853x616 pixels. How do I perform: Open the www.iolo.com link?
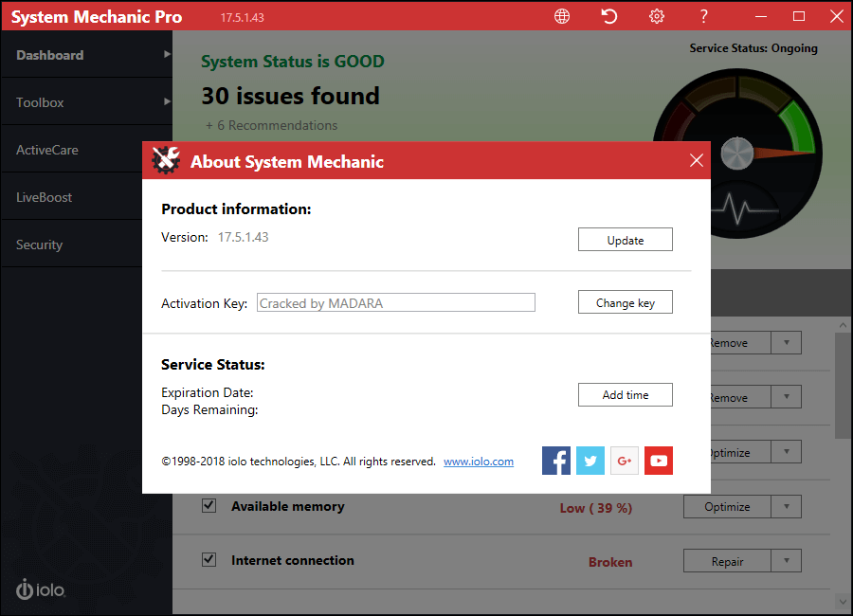[x=479, y=462]
